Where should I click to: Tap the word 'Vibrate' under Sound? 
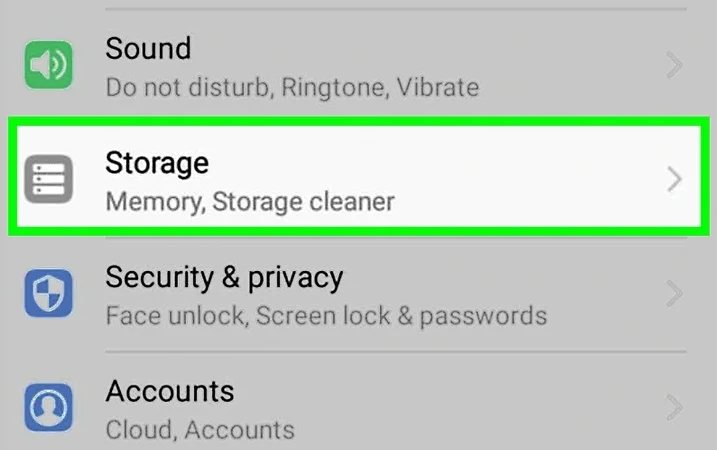coord(436,87)
